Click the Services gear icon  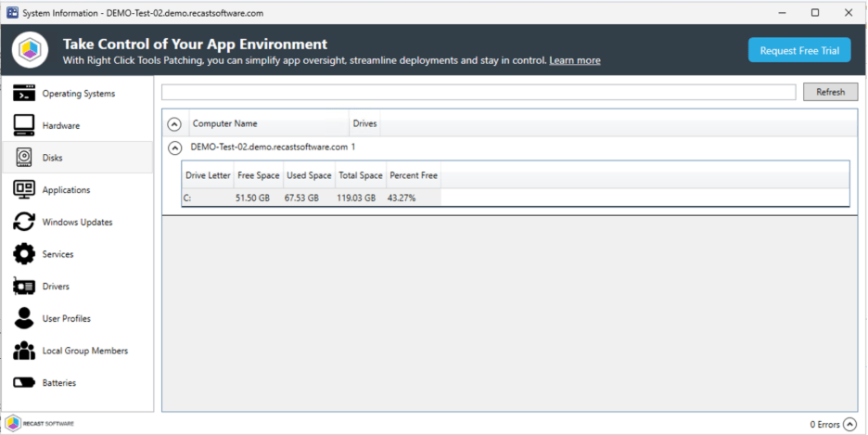[24, 254]
